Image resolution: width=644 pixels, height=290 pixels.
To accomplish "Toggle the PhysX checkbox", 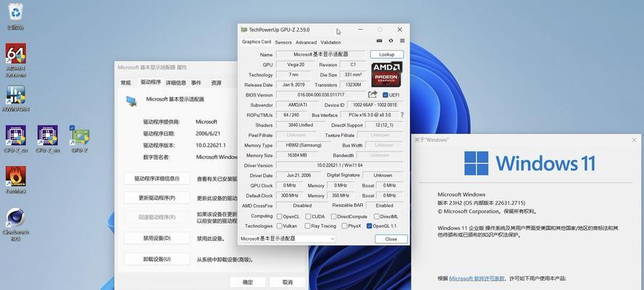I will (344, 226).
